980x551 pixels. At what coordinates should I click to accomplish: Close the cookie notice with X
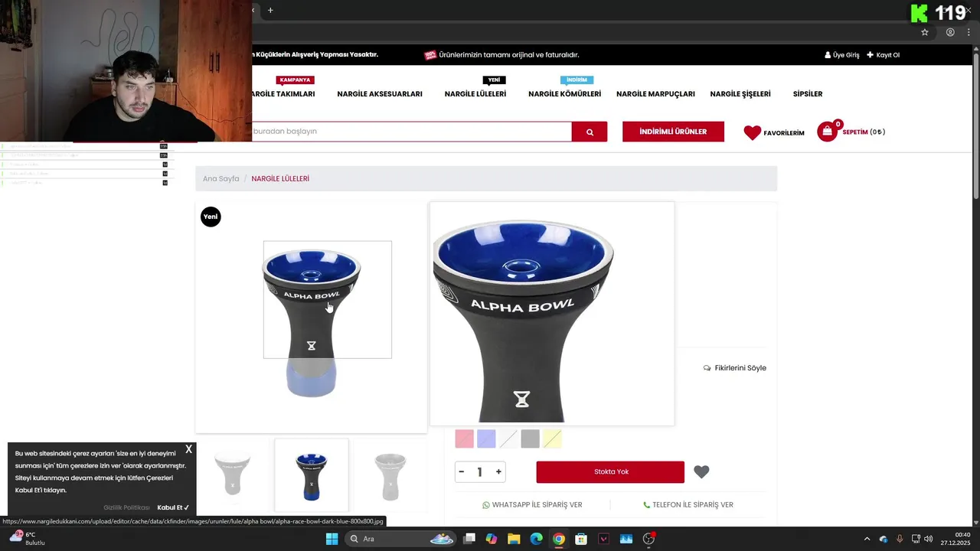(188, 450)
